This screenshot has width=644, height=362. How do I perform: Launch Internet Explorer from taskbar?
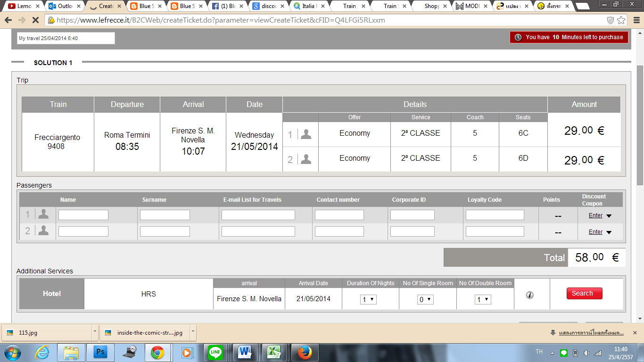(43, 352)
